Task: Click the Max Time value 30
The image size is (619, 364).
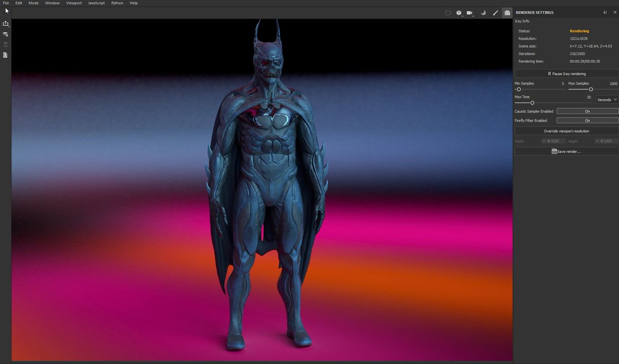Action: pos(589,97)
